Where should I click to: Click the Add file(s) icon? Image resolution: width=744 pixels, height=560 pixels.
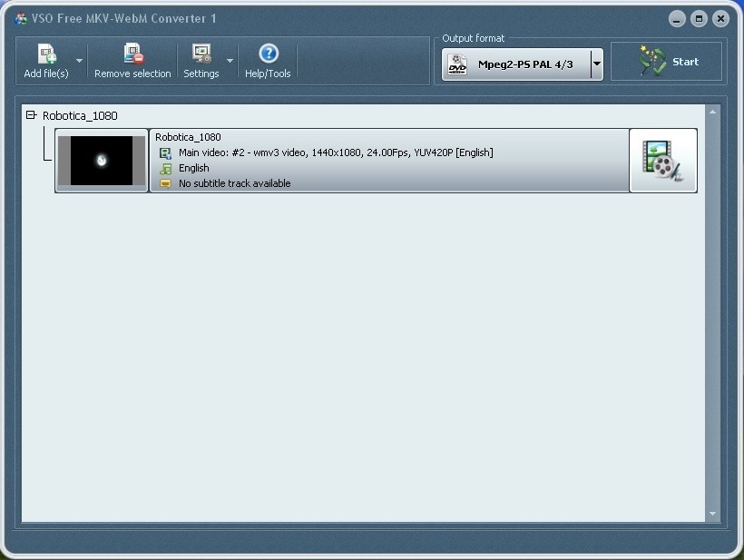[47, 54]
